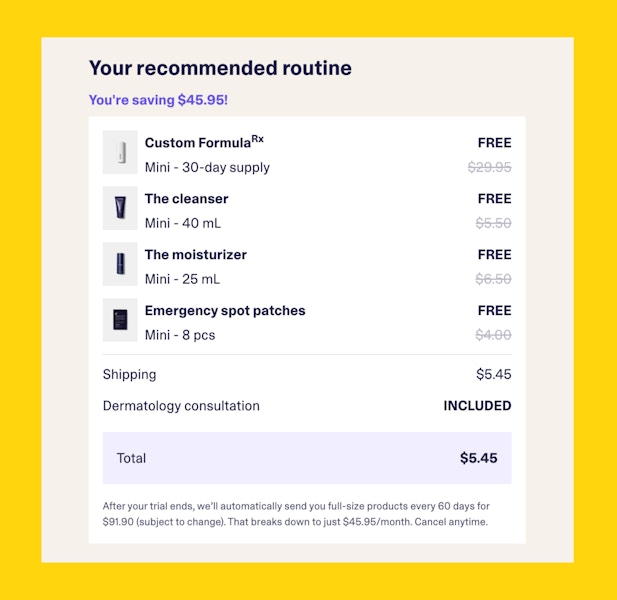Click the INCLUDED dermatology consultation label
617x600 pixels.
pos(477,406)
